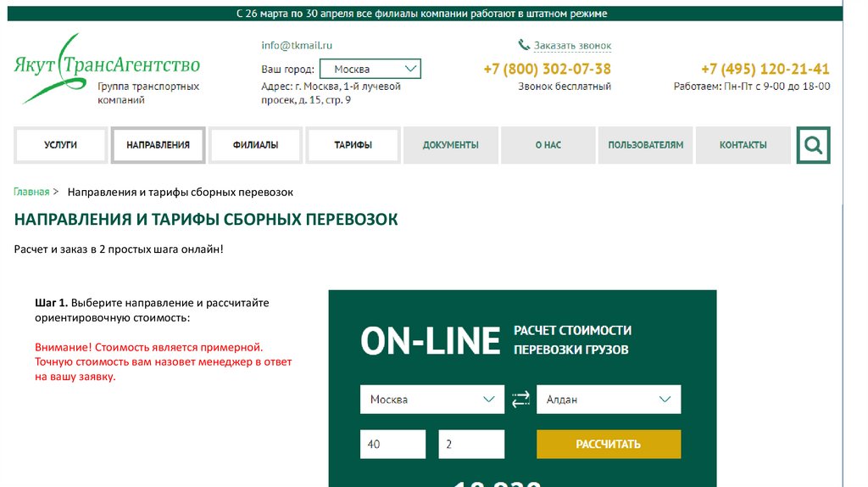Viewport: 868px width, 487px height.
Task: Click the input field containing 40
Action: point(392,444)
